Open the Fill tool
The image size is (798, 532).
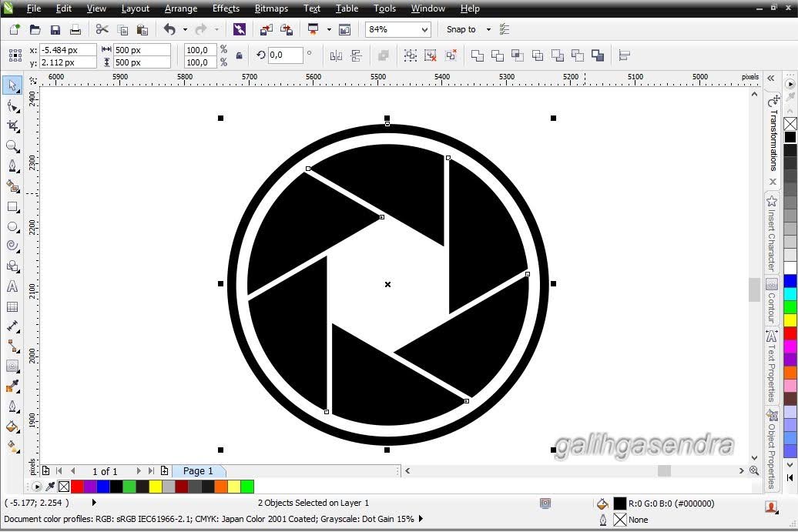(12, 426)
